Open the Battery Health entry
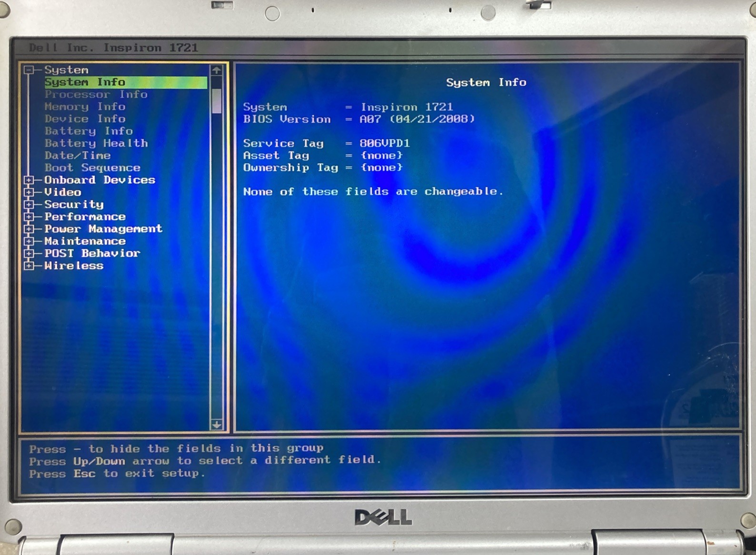The height and width of the screenshot is (555, 756). (x=96, y=143)
